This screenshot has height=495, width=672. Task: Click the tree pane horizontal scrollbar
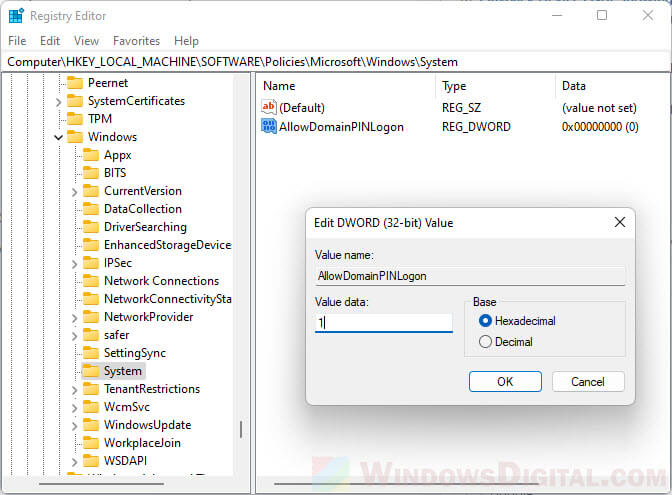pos(102,484)
